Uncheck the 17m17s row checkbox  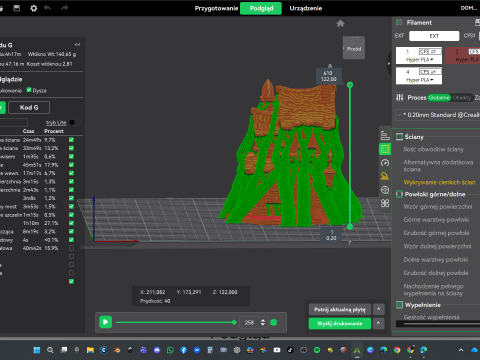coord(71,173)
